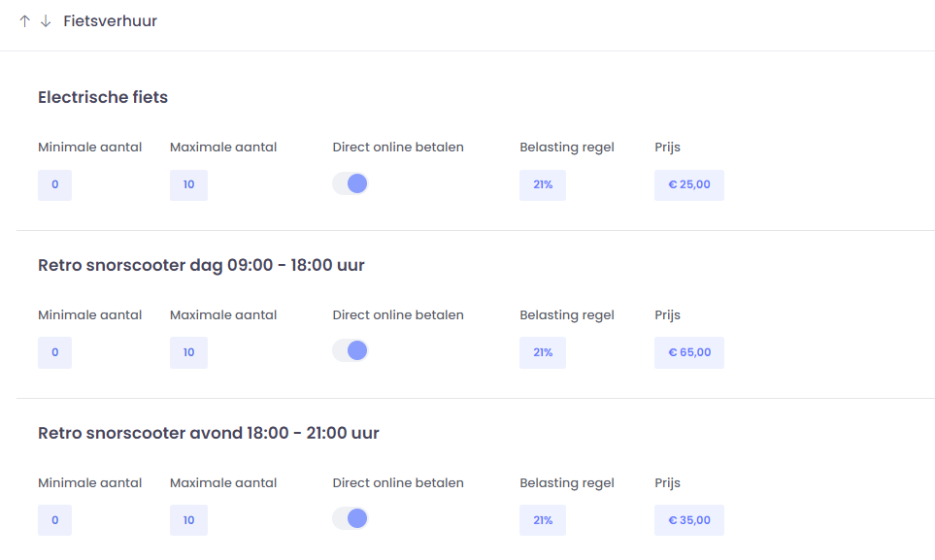Click the € 65,00 price field
The height and width of the screenshot is (560, 935).
[x=688, y=352]
